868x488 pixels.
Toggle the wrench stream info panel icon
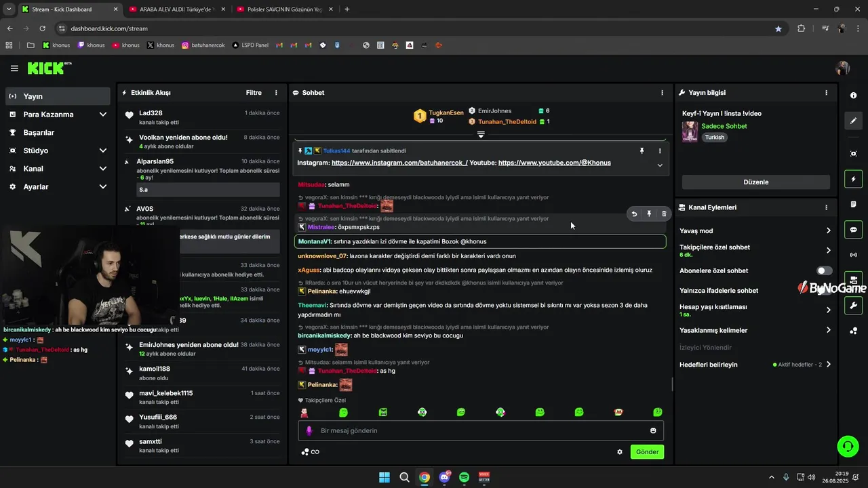click(x=854, y=305)
